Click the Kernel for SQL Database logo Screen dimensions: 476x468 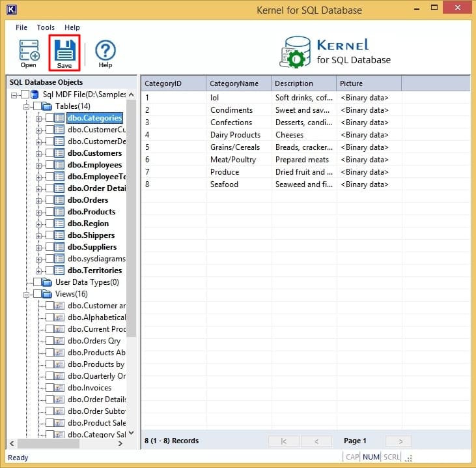click(335, 52)
